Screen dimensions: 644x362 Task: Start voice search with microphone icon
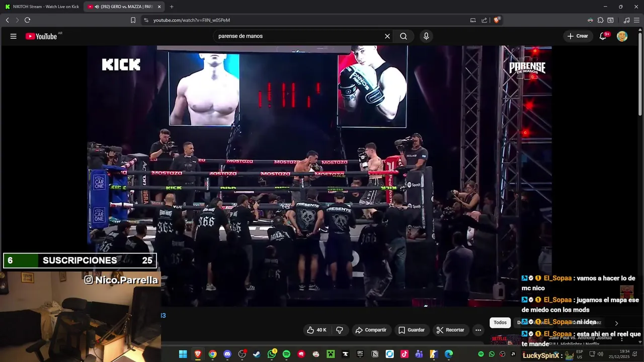click(x=426, y=36)
